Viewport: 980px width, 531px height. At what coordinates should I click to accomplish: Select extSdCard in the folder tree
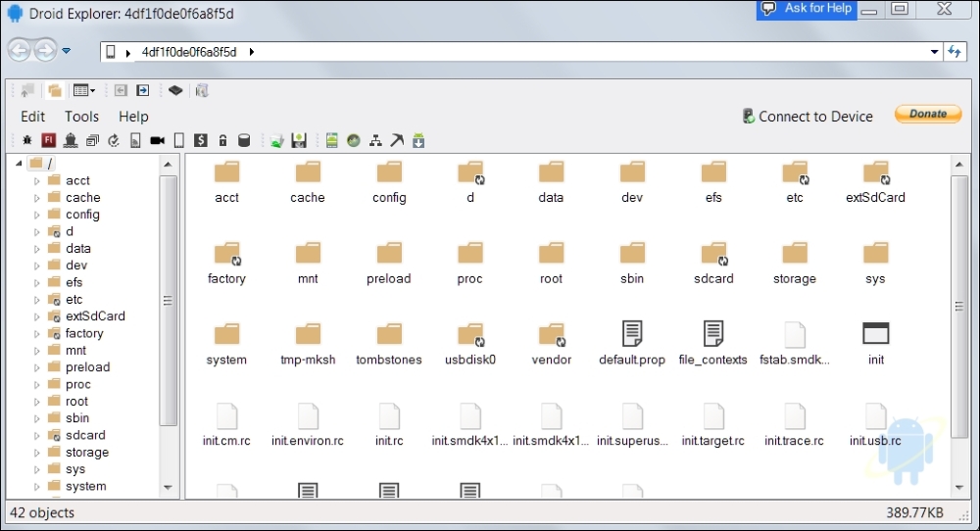pos(95,316)
